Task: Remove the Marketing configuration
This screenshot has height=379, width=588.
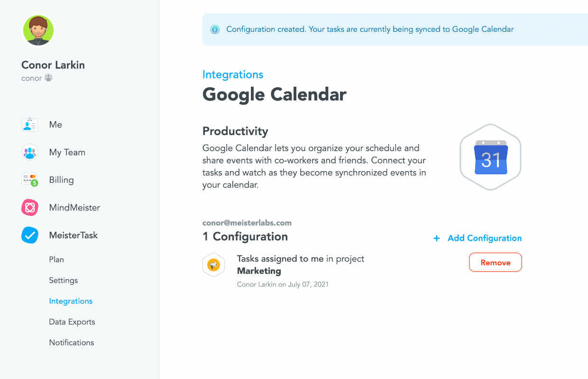Action: point(495,262)
